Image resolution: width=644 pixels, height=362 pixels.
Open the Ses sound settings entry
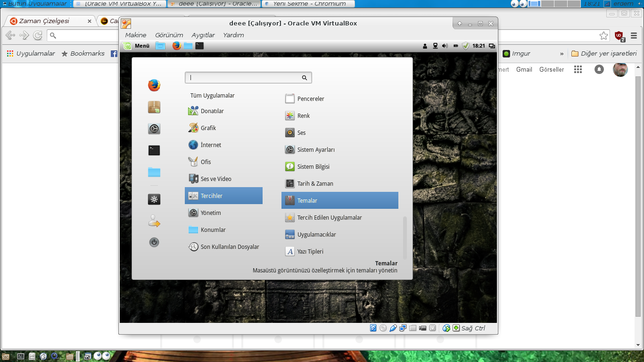[340, 132]
